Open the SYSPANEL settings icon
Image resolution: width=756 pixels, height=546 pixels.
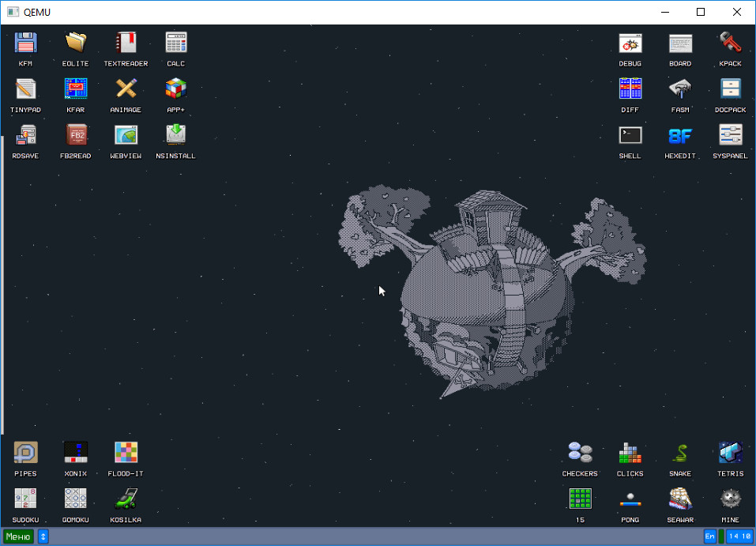(731, 135)
